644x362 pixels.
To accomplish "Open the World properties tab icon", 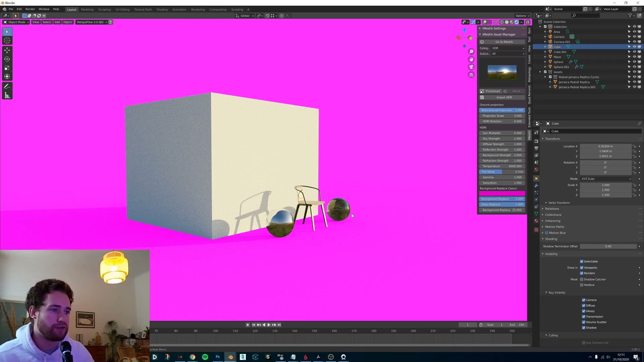I will pos(536,169).
